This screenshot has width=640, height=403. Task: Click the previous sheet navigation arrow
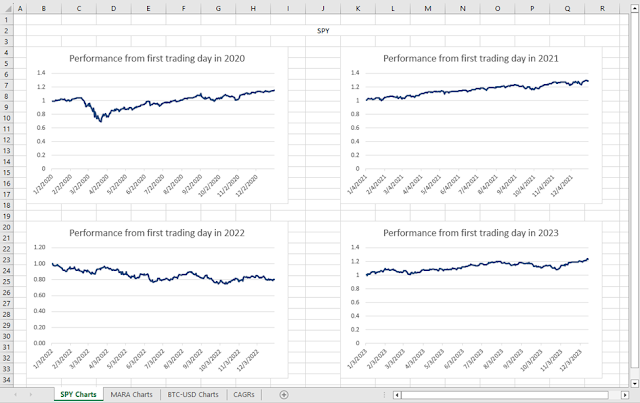pyautogui.click(x=16, y=394)
